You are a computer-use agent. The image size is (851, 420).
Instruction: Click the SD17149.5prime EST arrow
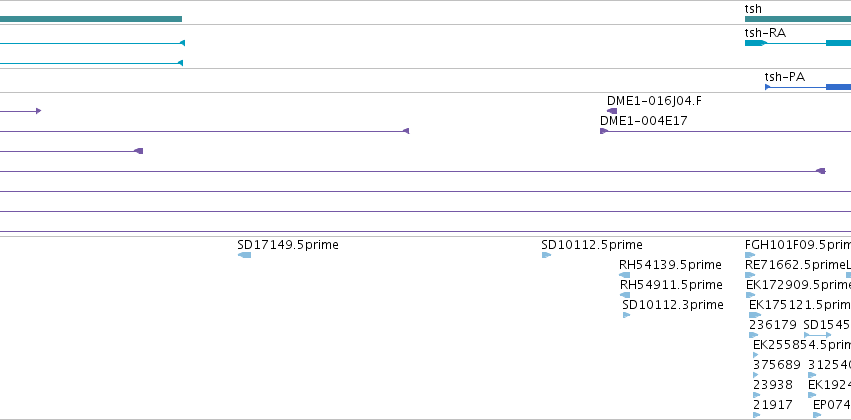point(244,255)
